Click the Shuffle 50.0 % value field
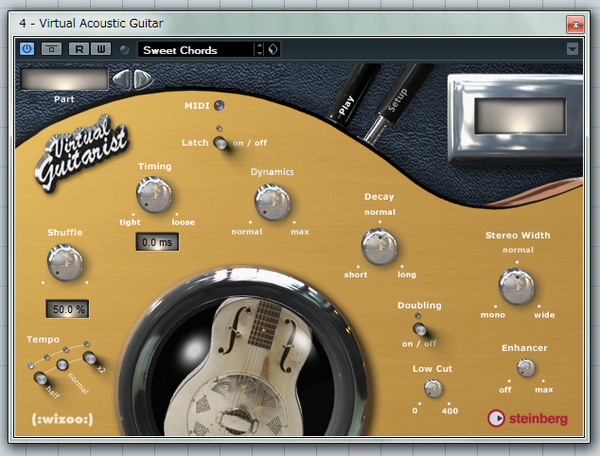Screen dimensions: 600x456 pos(68,309)
